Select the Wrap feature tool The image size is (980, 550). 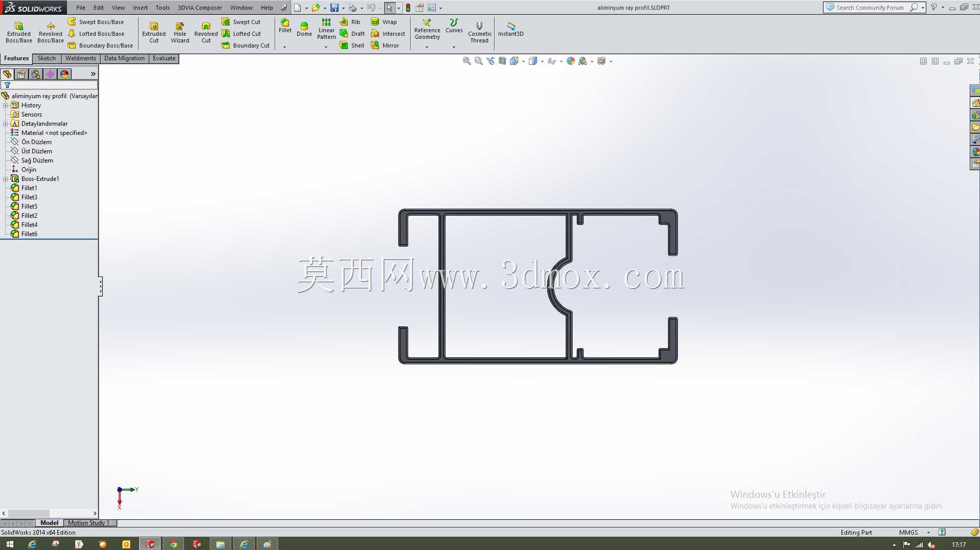click(x=384, y=22)
